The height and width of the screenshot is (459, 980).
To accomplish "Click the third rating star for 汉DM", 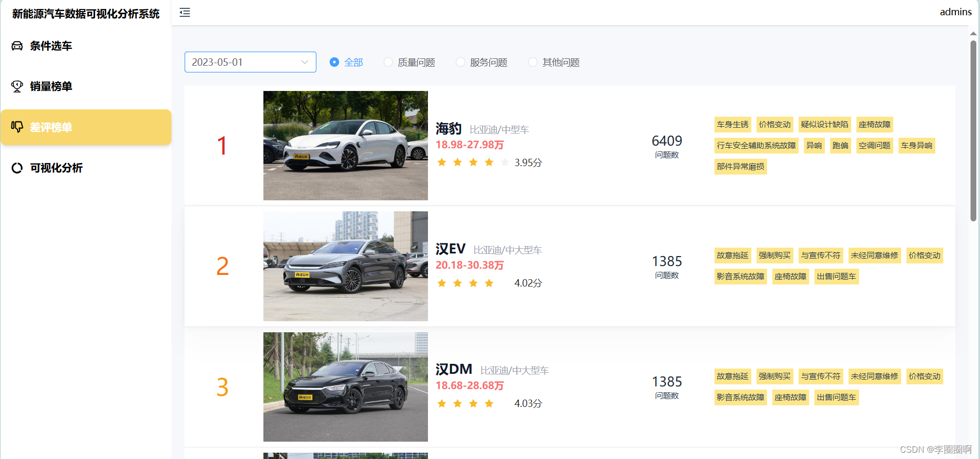I will (x=473, y=404).
